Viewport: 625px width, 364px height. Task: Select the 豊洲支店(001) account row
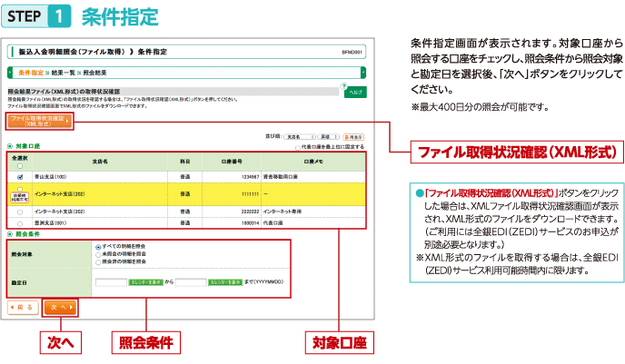[x=20, y=221]
